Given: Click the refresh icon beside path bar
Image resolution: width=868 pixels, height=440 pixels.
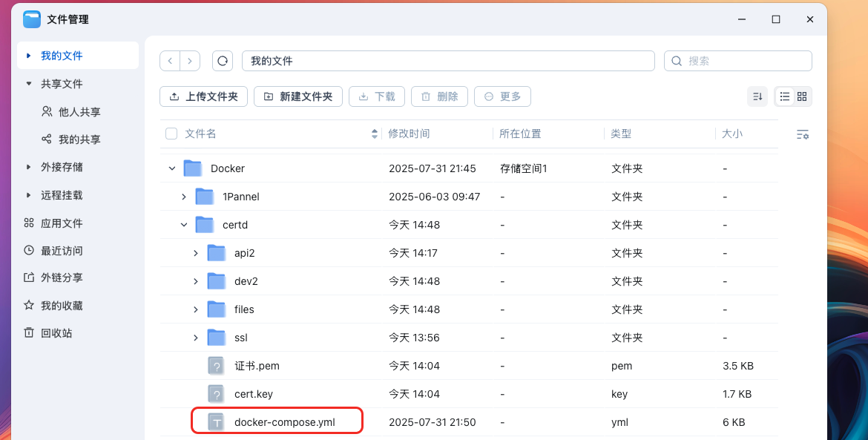Looking at the screenshot, I should pos(223,61).
